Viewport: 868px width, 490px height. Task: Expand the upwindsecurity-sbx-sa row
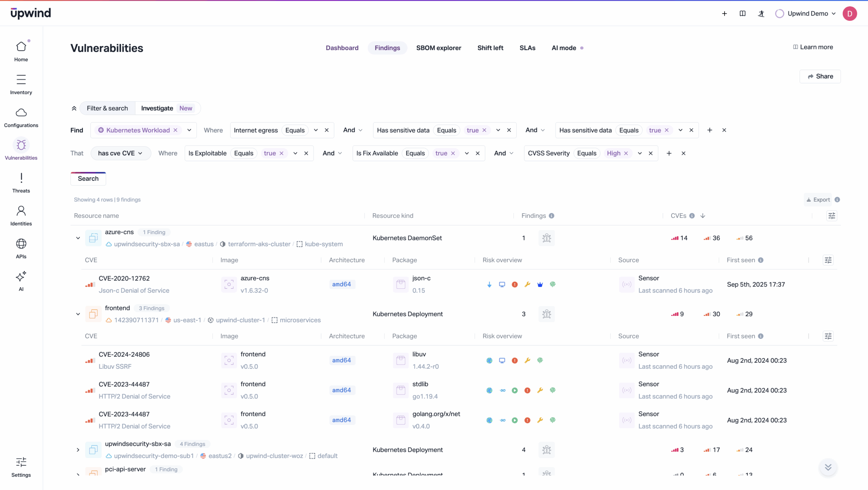click(x=78, y=450)
